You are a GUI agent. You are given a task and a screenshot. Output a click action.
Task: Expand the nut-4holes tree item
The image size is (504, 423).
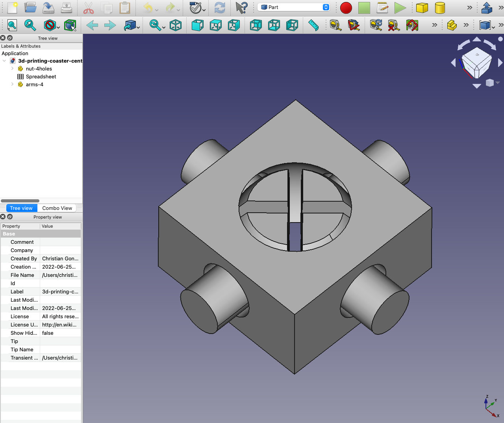point(12,69)
